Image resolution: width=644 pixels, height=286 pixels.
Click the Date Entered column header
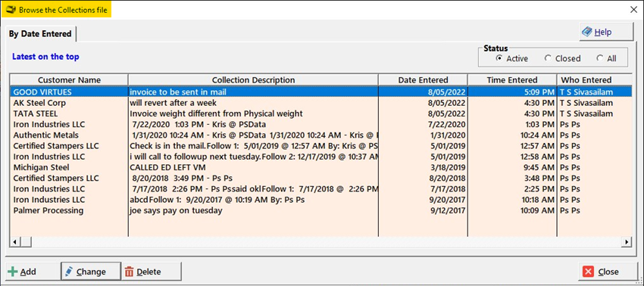[423, 80]
